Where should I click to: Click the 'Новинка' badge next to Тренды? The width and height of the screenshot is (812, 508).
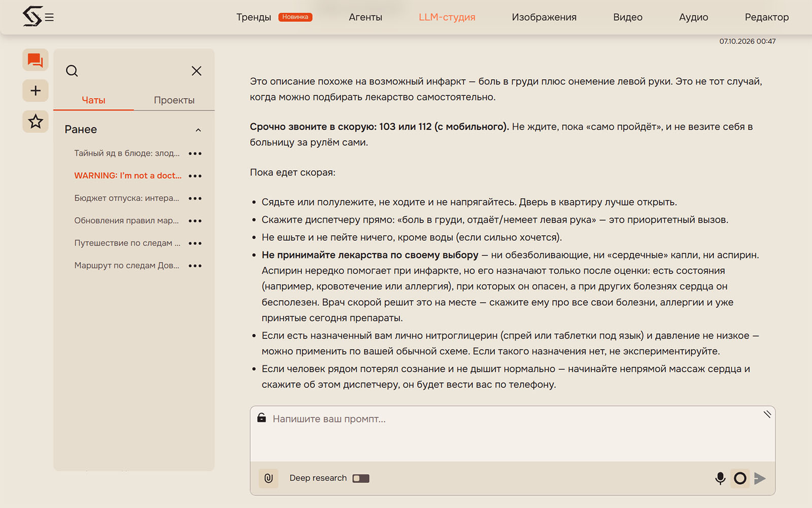(295, 17)
